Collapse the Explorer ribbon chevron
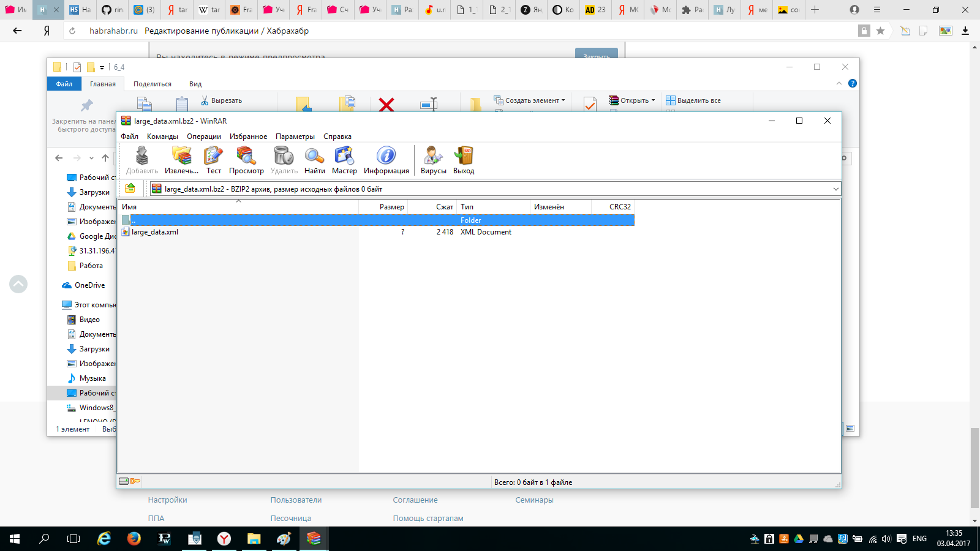The height and width of the screenshot is (551, 980). click(x=839, y=83)
